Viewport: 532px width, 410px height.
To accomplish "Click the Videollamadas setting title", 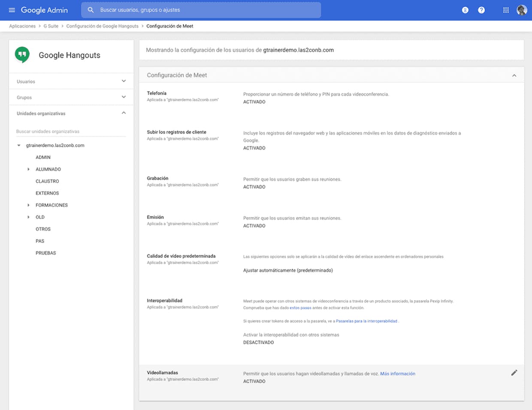I will pos(162,373).
